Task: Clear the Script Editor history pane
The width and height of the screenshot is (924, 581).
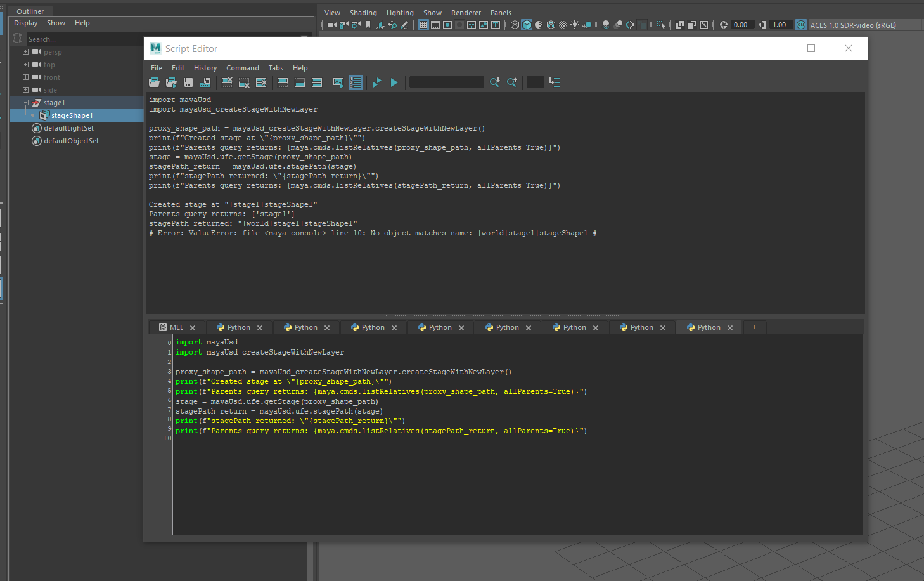Action: (227, 82)
